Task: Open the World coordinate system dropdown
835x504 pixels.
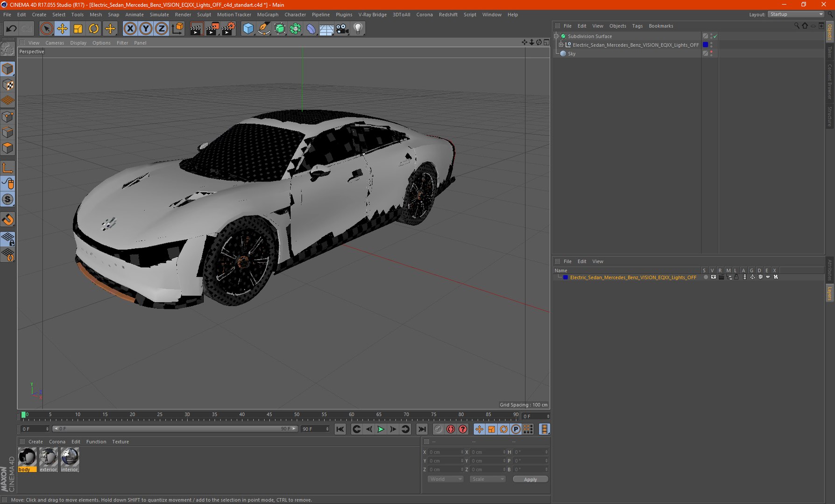Action: pyautogui.click(x=445, y=479)
